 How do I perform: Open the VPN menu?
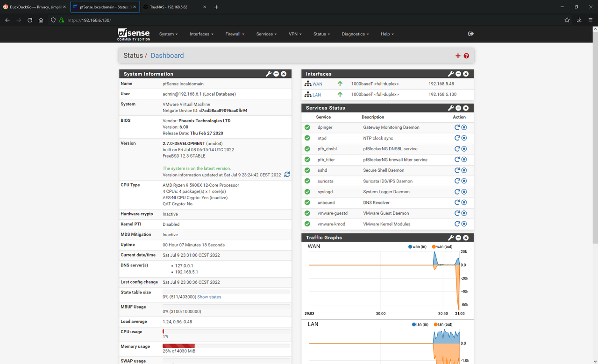(295, 34)
